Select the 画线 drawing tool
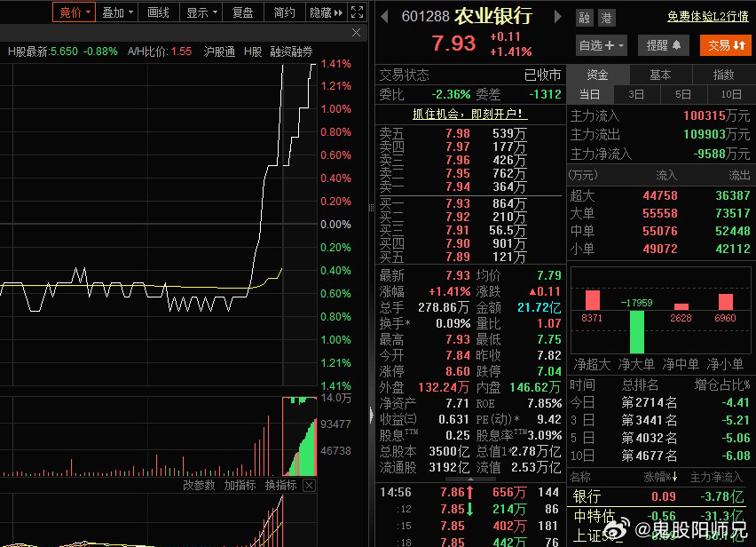 pos(158,12)
